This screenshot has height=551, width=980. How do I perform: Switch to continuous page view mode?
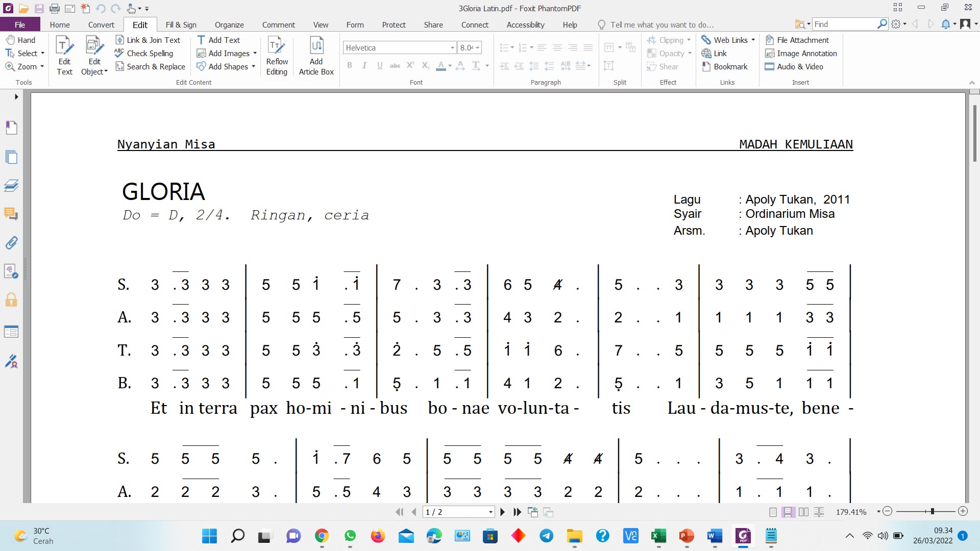[788, 512]
